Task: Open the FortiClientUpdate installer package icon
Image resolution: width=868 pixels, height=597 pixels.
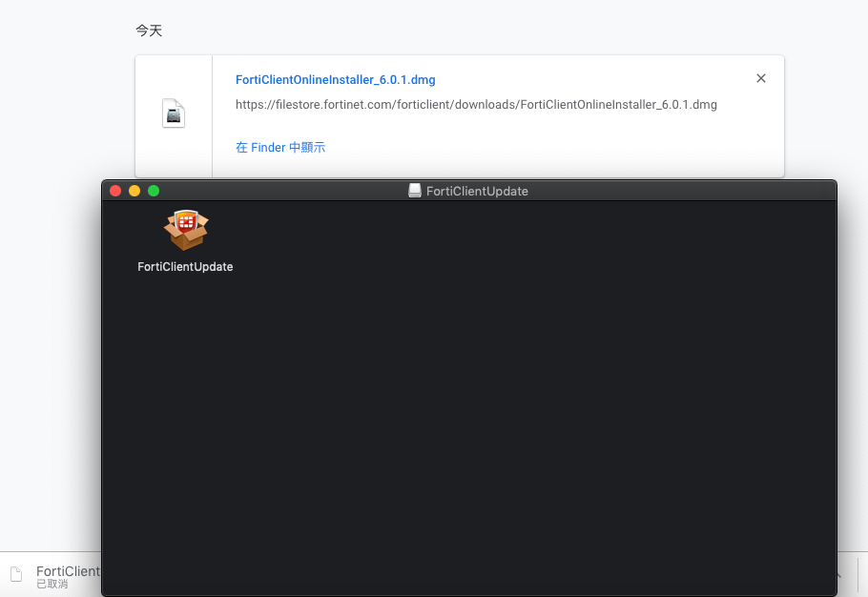Action: (x=186, y=230)
